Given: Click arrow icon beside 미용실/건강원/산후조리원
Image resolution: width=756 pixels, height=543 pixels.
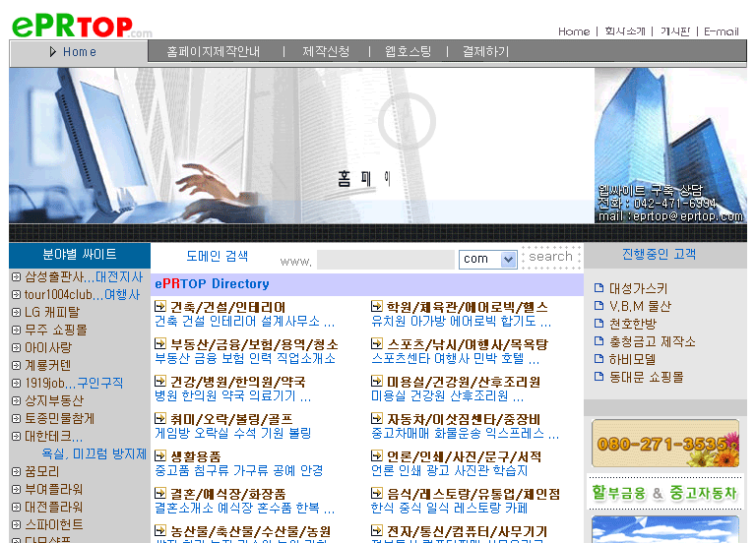Looking at the screenshot, I should click(x=377, y=381).
